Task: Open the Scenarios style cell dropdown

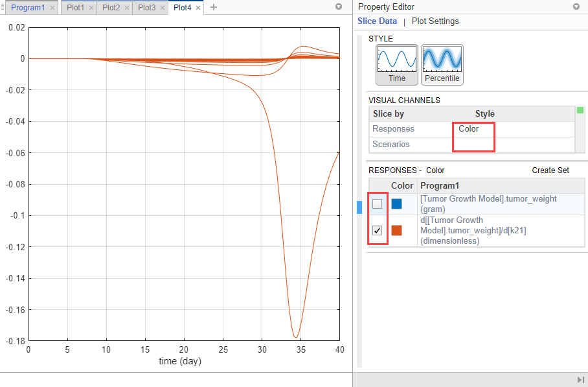Action: 473,144
